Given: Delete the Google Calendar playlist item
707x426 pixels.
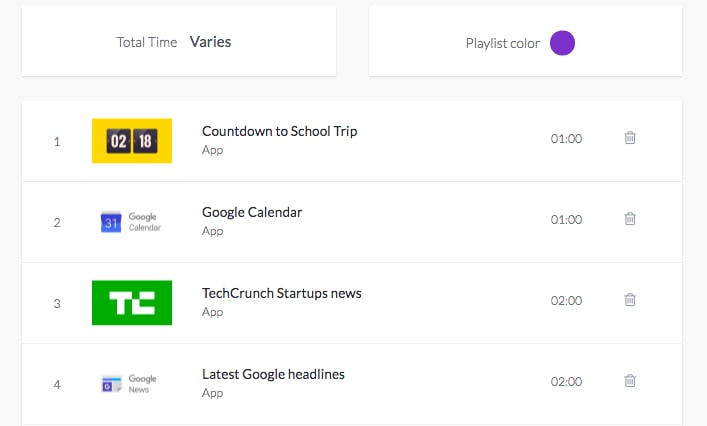Looking at the screenshot, I should pyautogui.click(x=630, y=219).
